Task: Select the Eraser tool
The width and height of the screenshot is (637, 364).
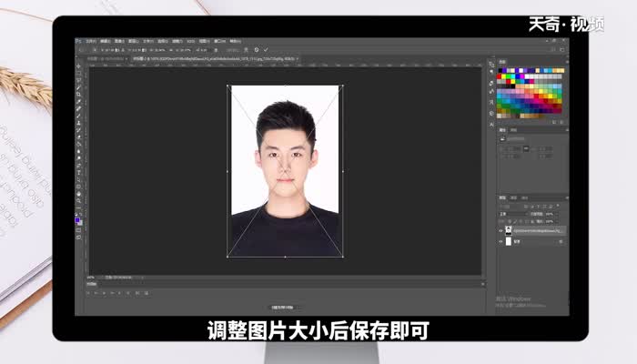Action: (x=78, y=136)
